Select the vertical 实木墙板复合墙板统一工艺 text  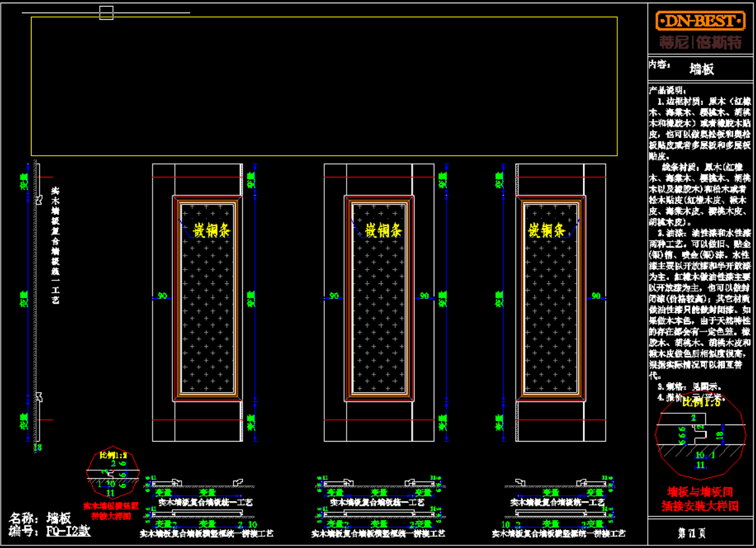[55, 244]
